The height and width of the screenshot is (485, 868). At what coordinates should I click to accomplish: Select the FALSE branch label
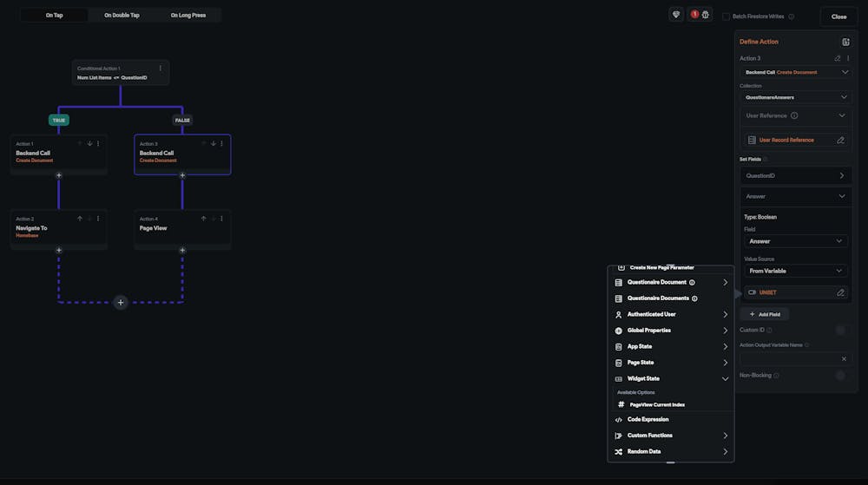coord(182,120)
